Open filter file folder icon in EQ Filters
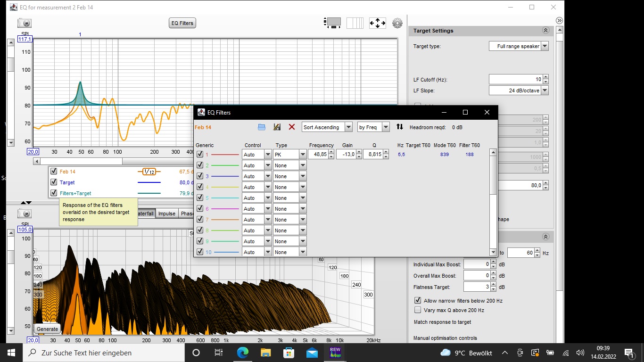Viewport: 644px width, 362px height. coord(262,127)
